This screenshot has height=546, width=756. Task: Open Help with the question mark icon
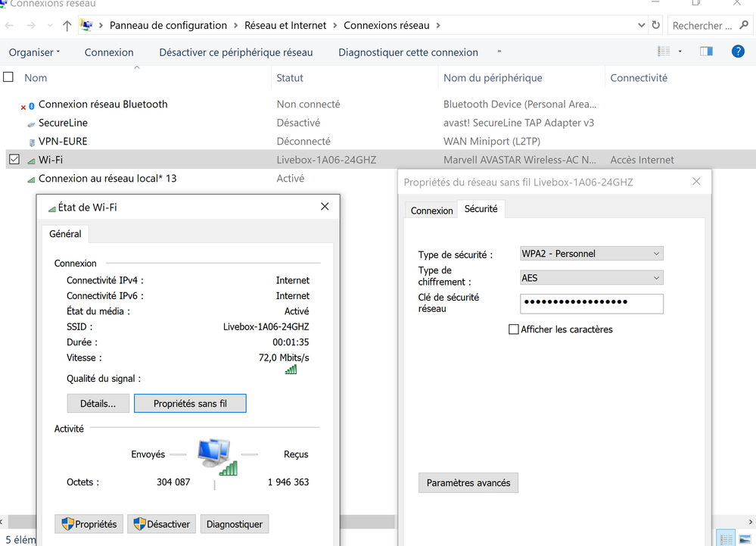(x=739, y=51)
